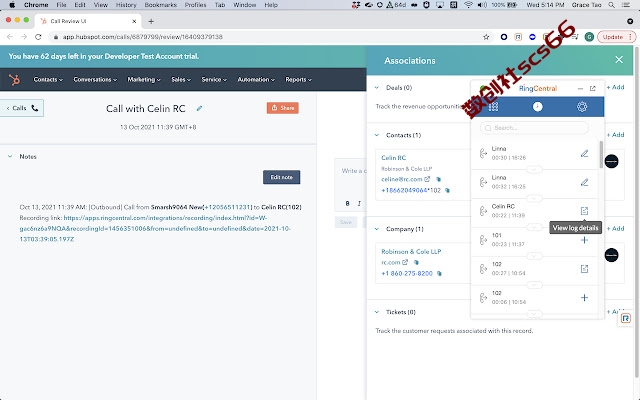Image resolution: width=640 pixels, height=400 pixels.
Task: Copy company phone +1 860-275-8200 icon
Action: [x=439, y=273]
